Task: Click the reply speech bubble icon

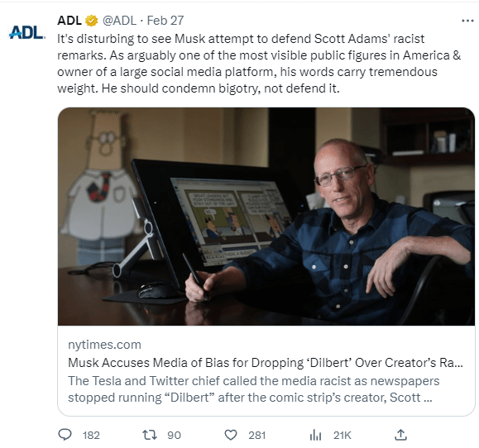Action: coord(65,435)
